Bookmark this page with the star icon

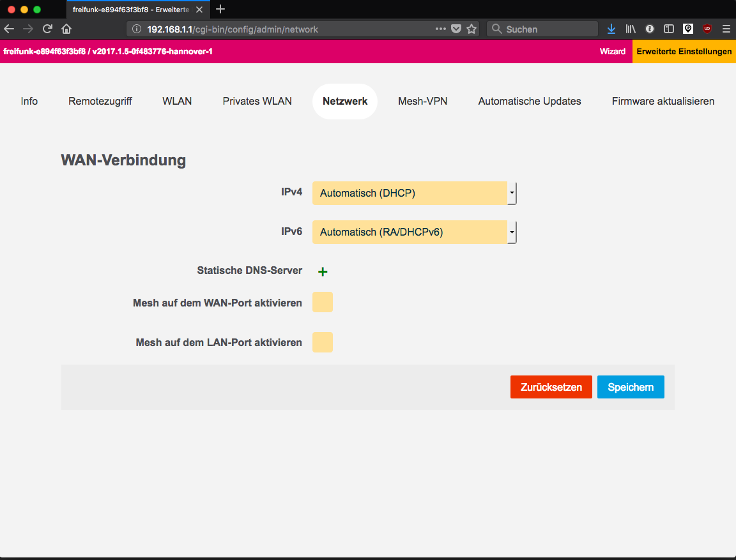pos(471,29)
